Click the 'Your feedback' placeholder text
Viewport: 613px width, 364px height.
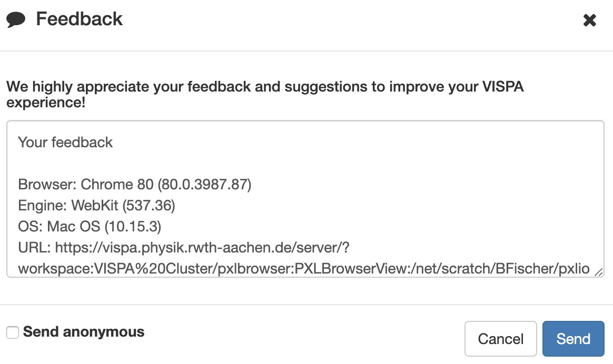(x=65, y=142)
